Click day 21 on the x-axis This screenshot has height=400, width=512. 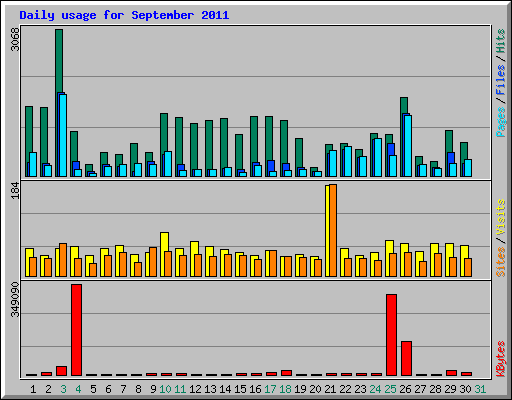[x=330, y=389]
